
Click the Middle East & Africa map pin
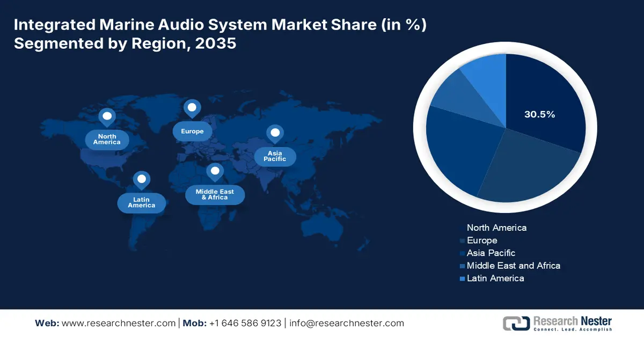click(215, 172)
